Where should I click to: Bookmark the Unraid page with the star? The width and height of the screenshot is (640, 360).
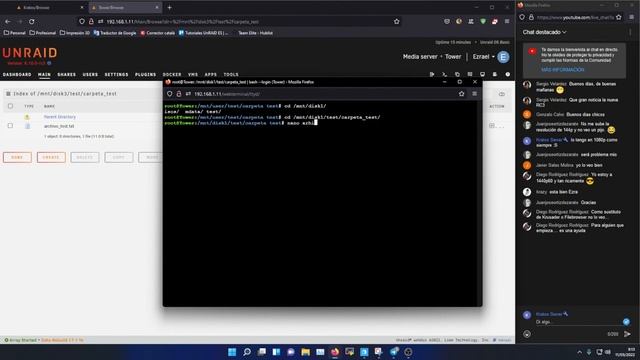pyautogui.click(x=396, y=22)
